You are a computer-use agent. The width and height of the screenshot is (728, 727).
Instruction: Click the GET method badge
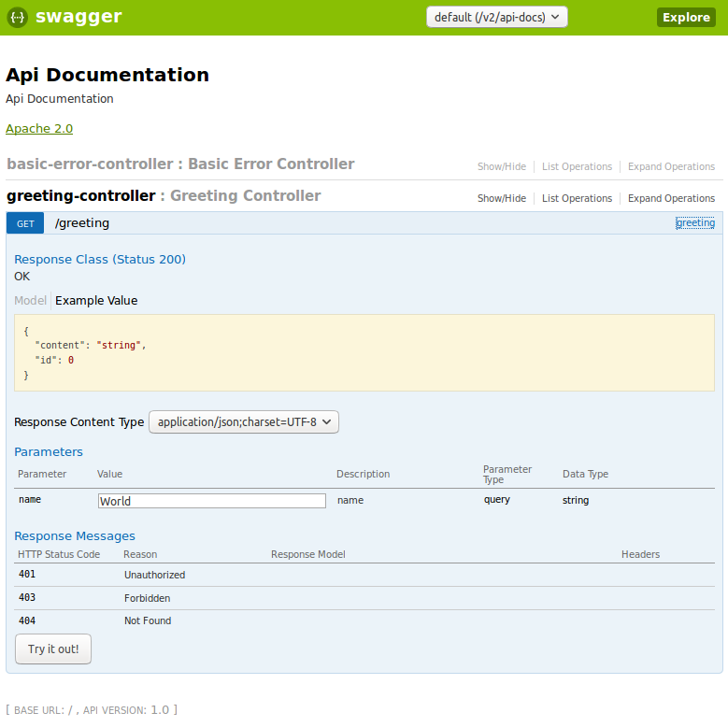coord(25,223)
